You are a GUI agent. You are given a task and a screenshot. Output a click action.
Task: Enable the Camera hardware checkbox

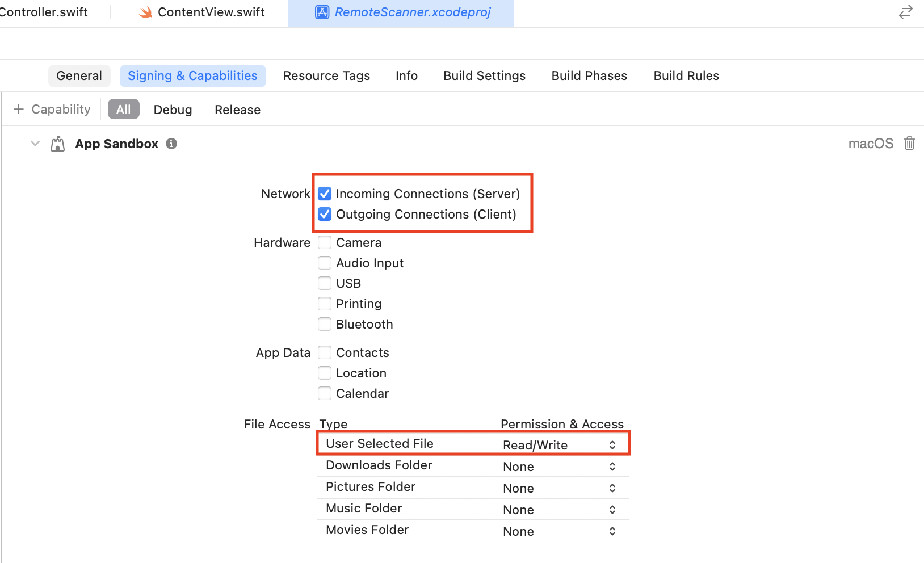[x=325, y=242]
